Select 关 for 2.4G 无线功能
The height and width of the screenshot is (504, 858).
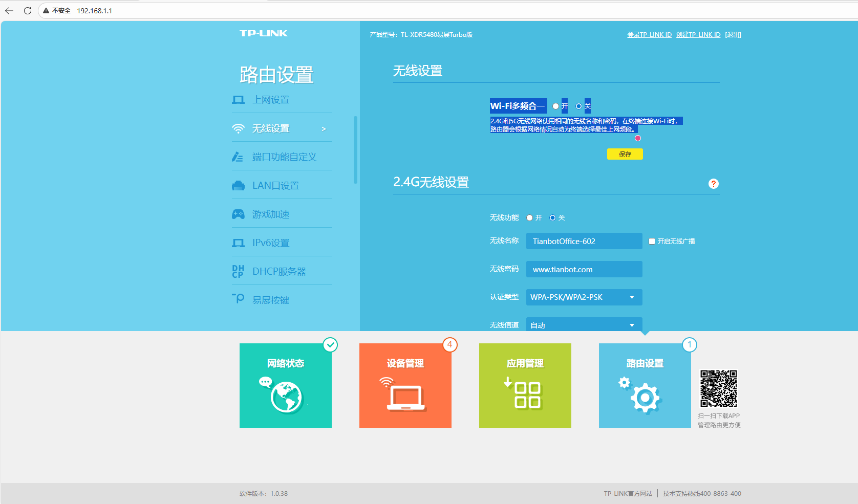click(x=552, y=218)
